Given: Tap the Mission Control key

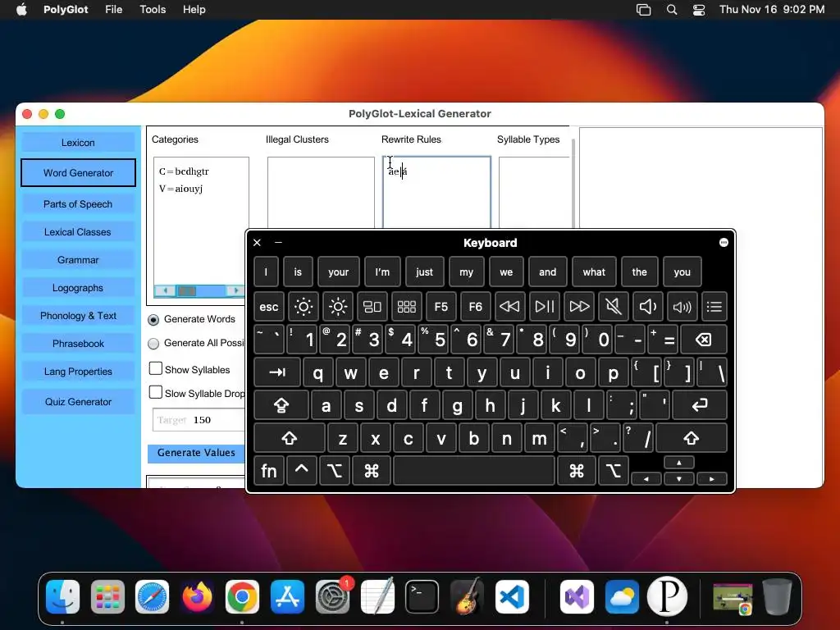Looking at the screenshot, I should [372, 307].
